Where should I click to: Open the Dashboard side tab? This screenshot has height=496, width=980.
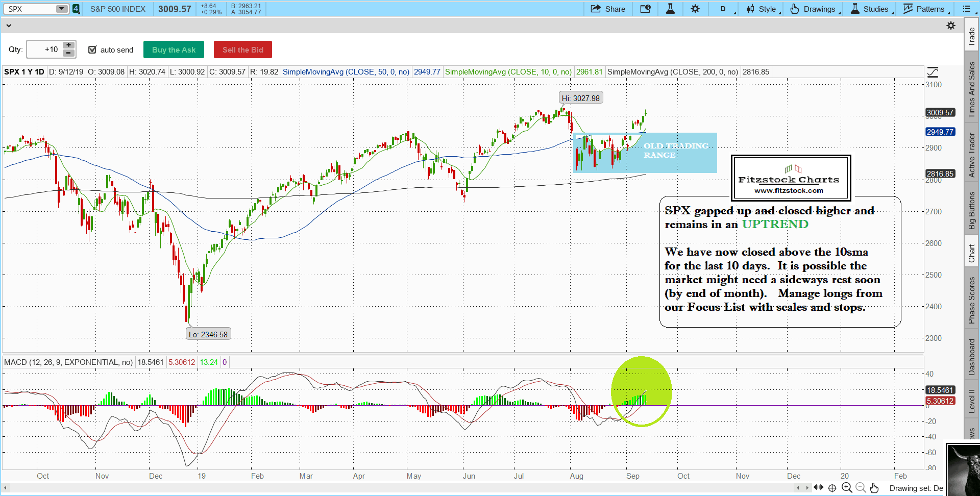[x=971, y=357]
